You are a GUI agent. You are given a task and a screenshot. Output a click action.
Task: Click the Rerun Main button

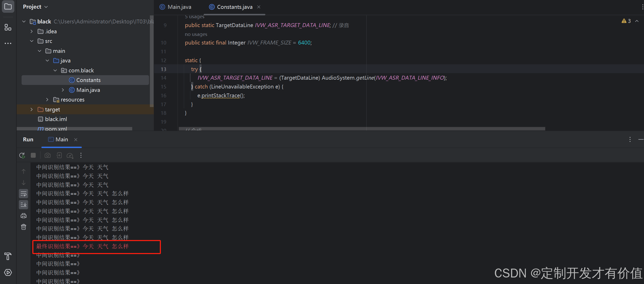point(22,155)
